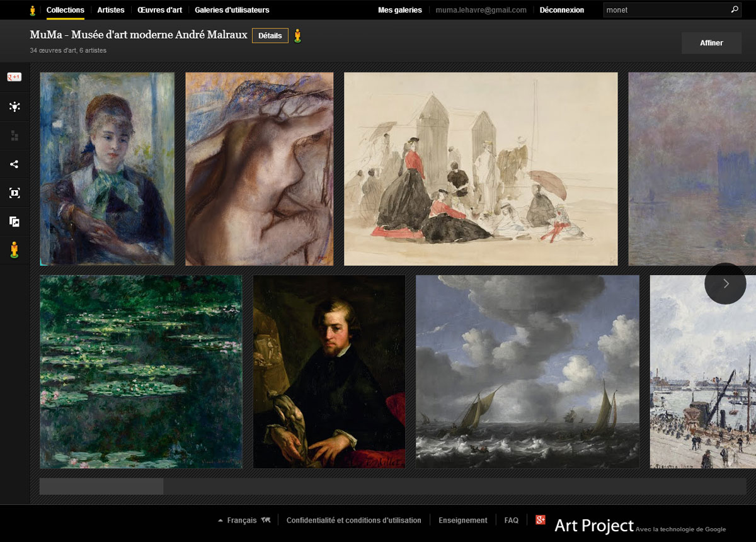Open the beach scene with cabins sketch
The height and width of the screenshot is (542, 756).
click(481, 169)
